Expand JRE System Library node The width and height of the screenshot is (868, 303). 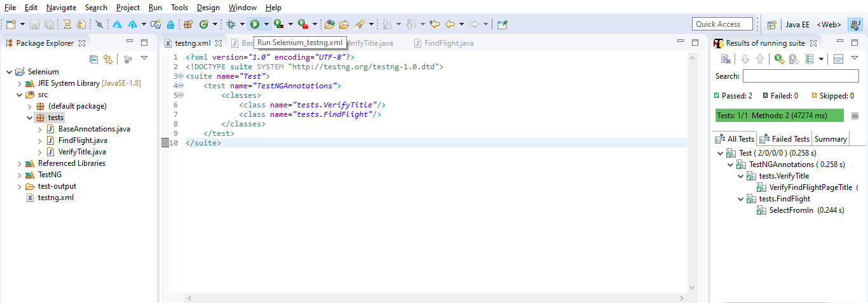tap(19, 83)
